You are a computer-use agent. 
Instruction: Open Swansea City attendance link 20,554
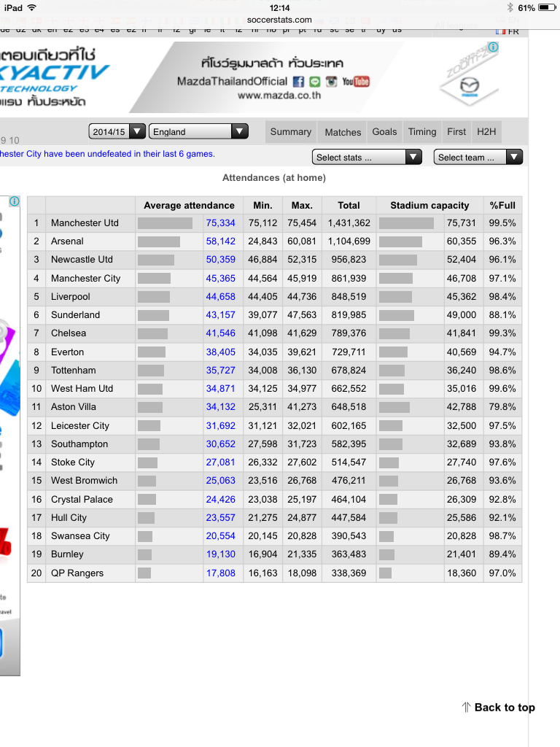(220, 536)
